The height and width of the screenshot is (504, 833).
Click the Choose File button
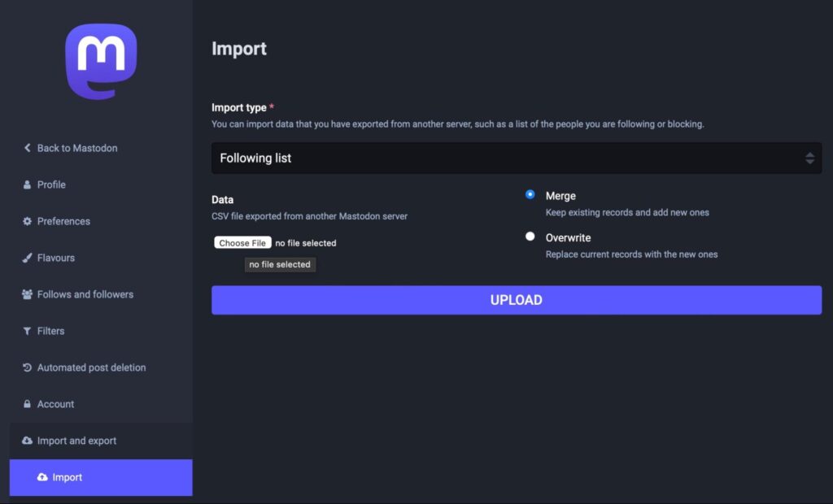click(x=242, y=242)
